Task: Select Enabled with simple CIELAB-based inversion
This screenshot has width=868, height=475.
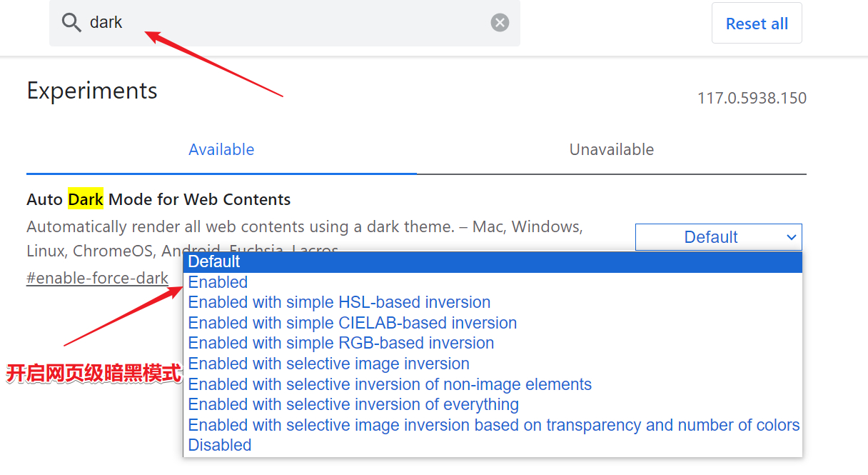Action: pos(493,323)
